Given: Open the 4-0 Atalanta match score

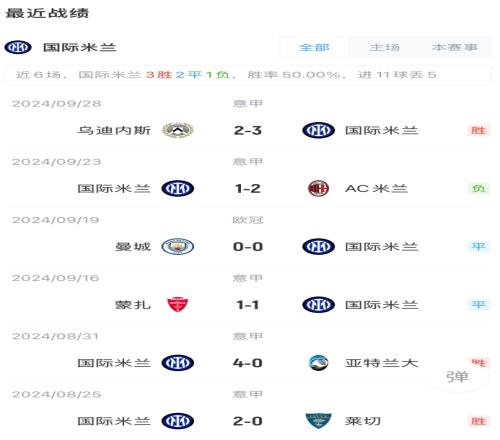Looking at the screenshot, I should tap(248, 363).
